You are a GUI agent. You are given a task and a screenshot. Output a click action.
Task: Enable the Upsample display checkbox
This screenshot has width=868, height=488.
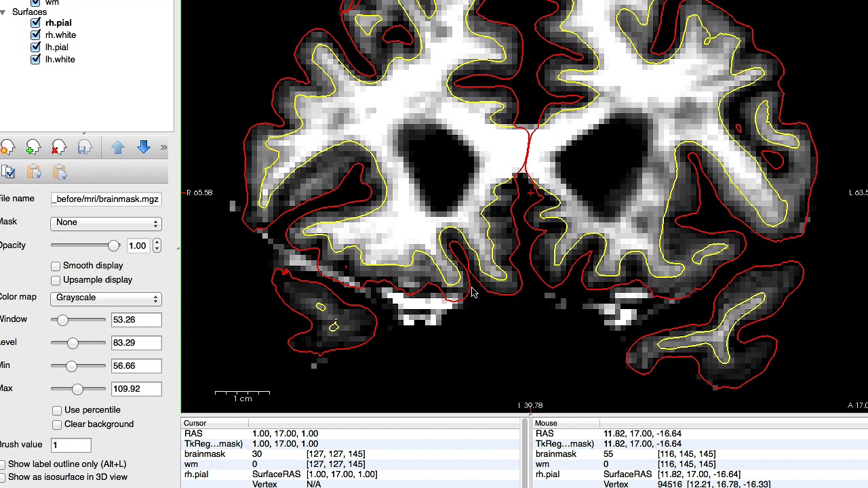56,280
